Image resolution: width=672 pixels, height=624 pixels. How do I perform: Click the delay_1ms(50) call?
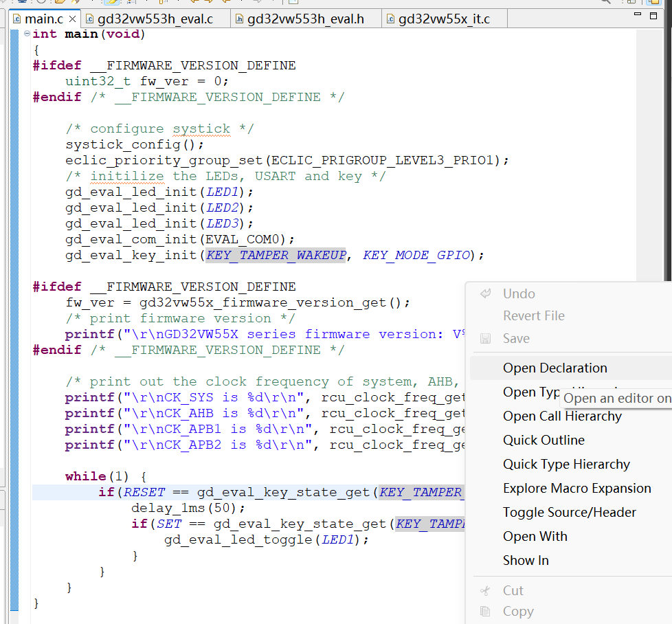pos(188,509)
